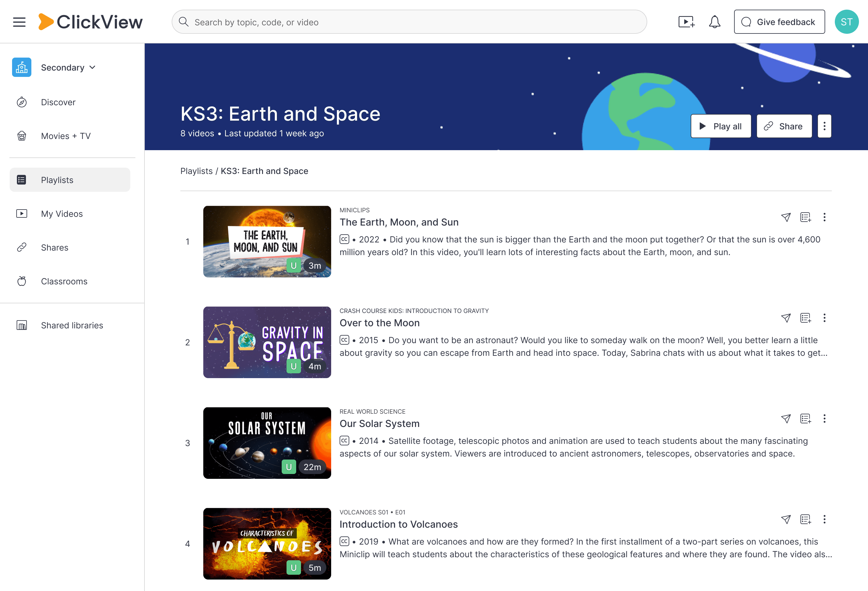868x591 pixels.
Task: Open the 'Over to the Moon' title link
Action: point(379,323)
